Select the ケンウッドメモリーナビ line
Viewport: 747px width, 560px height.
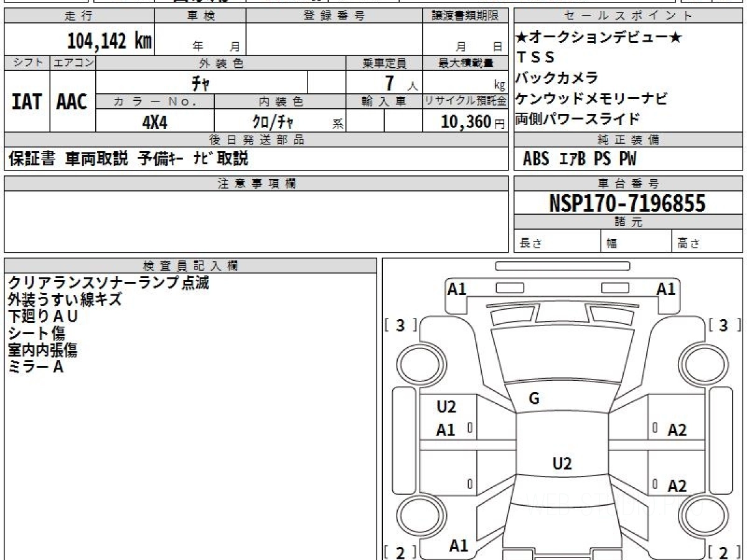point(591,98)
